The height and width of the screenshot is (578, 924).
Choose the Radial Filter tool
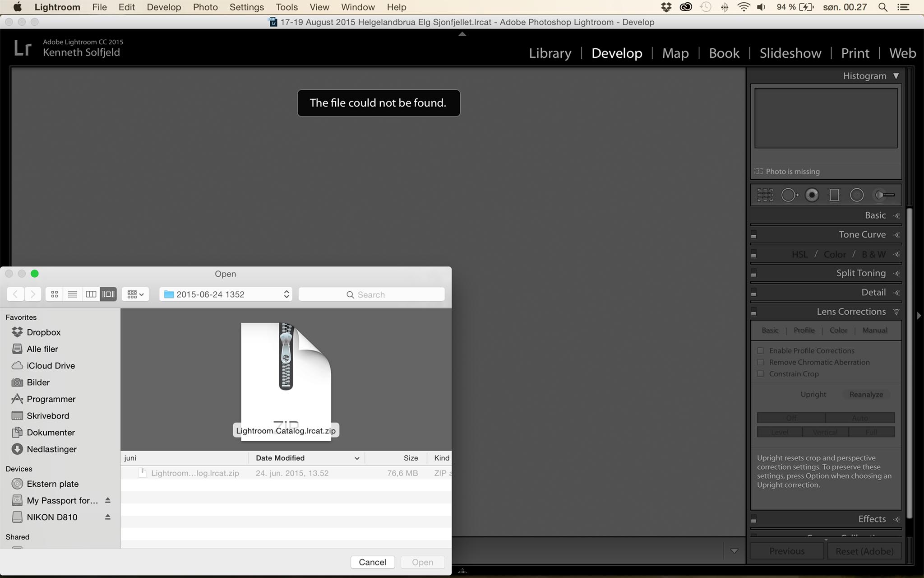point(856,195)
